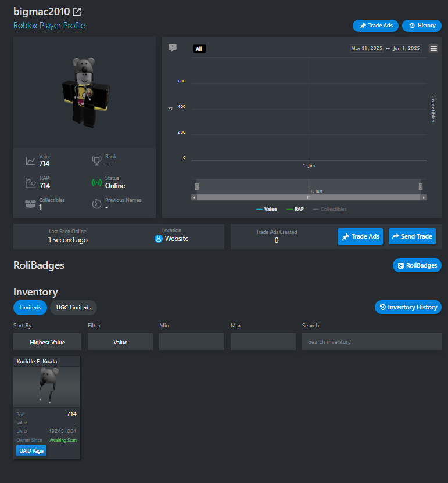
Task: Toggle the Collectibles series in legend
Action: click(x=329, y=209)
